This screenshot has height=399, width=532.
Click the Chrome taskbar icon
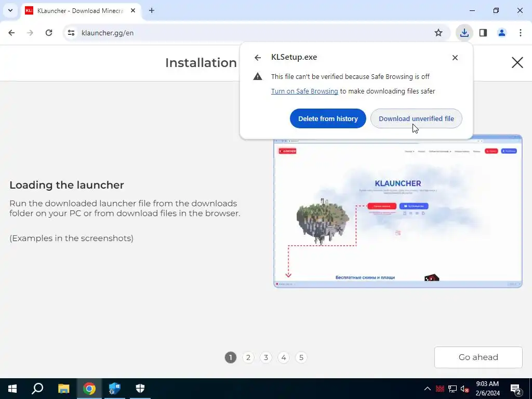point(89,389)
